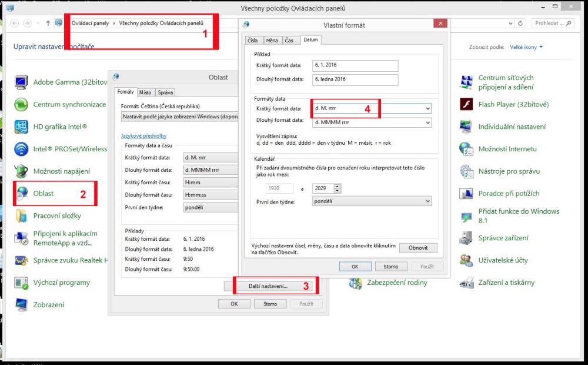Viewport: 588px width, 365px height.
Task: Click the year 2029 spinner control
Action: coord(337,188)
